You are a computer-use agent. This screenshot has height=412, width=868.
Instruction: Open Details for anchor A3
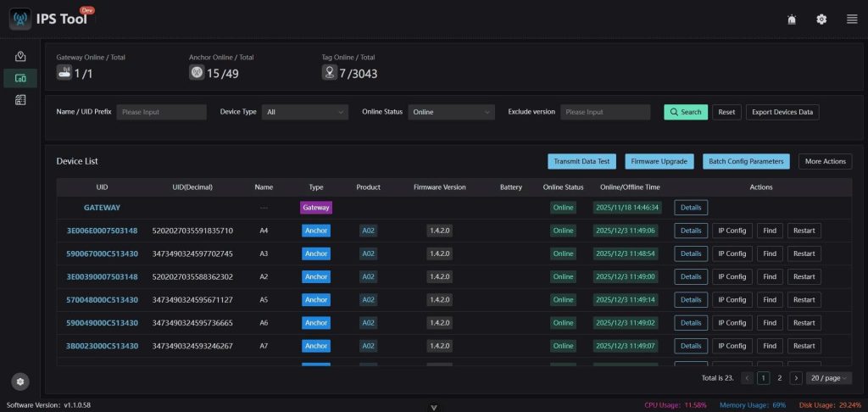coord(691,253)
